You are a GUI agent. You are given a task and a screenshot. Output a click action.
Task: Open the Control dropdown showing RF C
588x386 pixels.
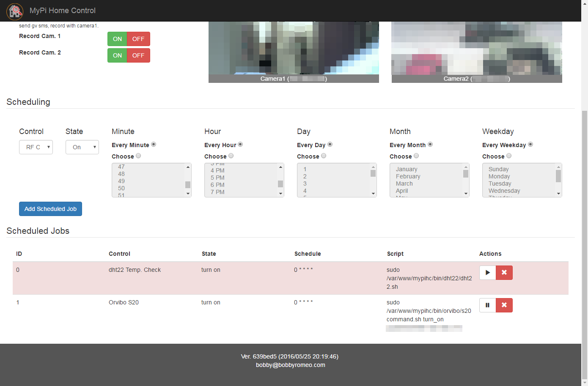coord(36,147)
